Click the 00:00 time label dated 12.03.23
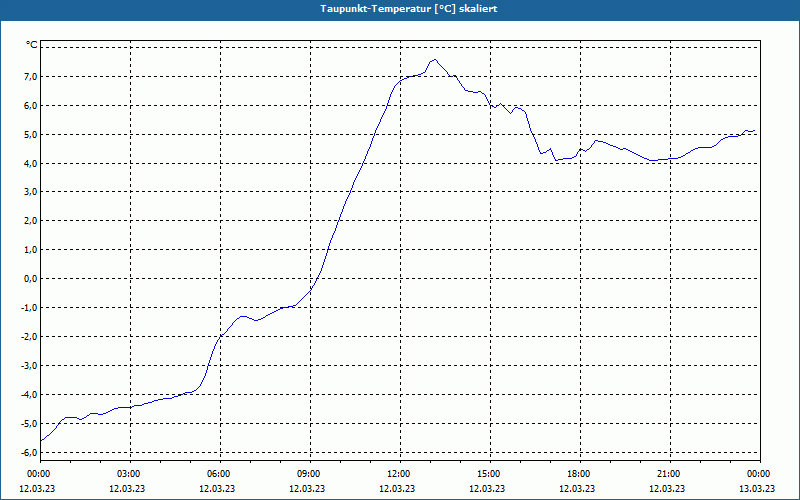Screen dimensions: 800x500 tap(41, 474)
